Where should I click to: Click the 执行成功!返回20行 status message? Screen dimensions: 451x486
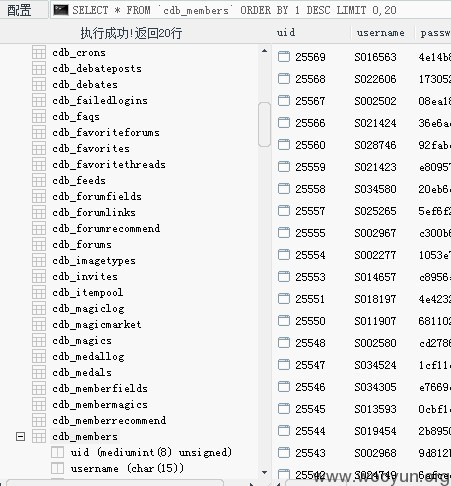(131, 33)
